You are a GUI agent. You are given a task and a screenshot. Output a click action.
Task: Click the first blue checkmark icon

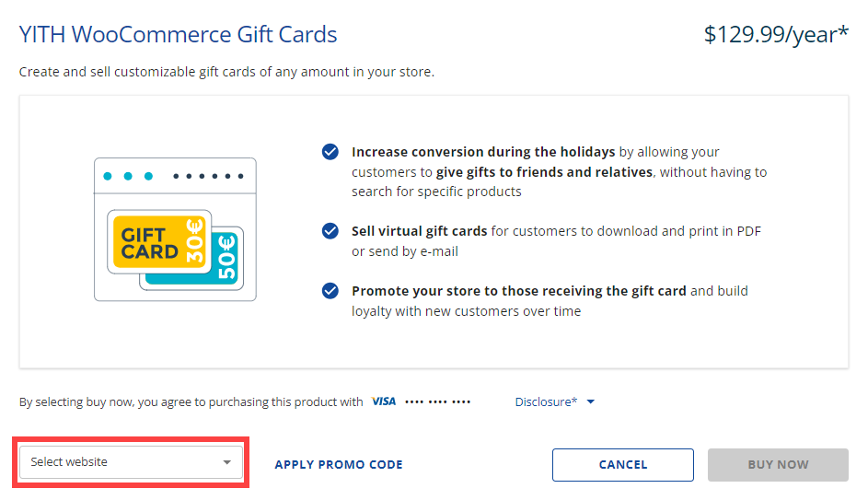[x=330, y=152]
